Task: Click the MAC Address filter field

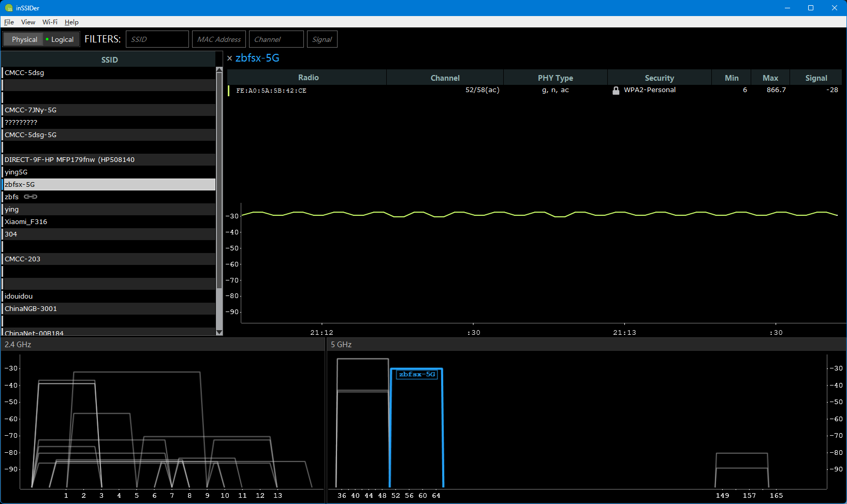Action: pos(218,39)
